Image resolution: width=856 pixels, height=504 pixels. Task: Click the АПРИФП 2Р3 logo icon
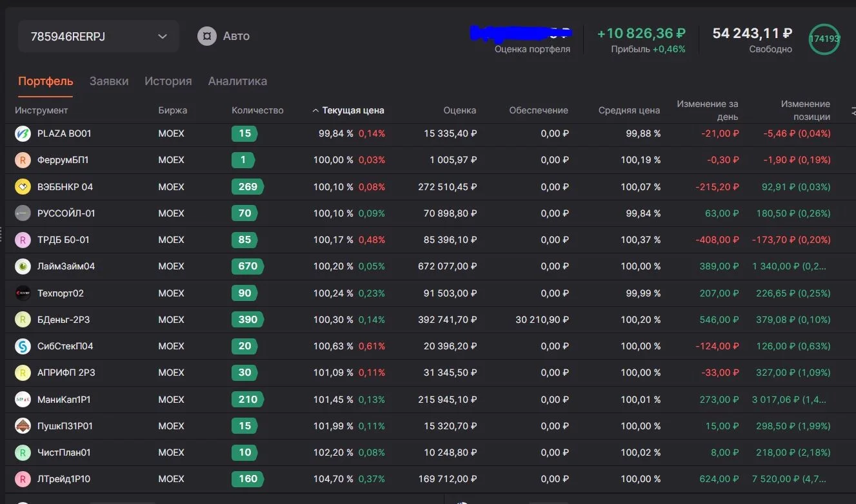(23, 373)
